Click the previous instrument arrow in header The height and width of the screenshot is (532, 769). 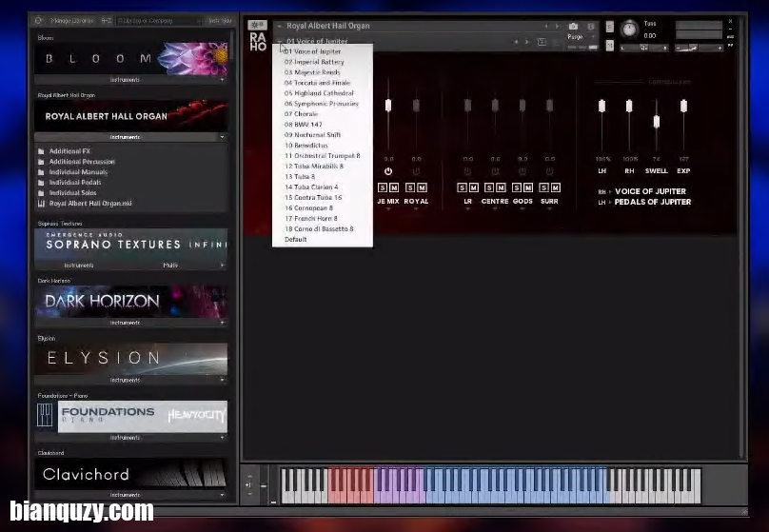pos(546,26)
